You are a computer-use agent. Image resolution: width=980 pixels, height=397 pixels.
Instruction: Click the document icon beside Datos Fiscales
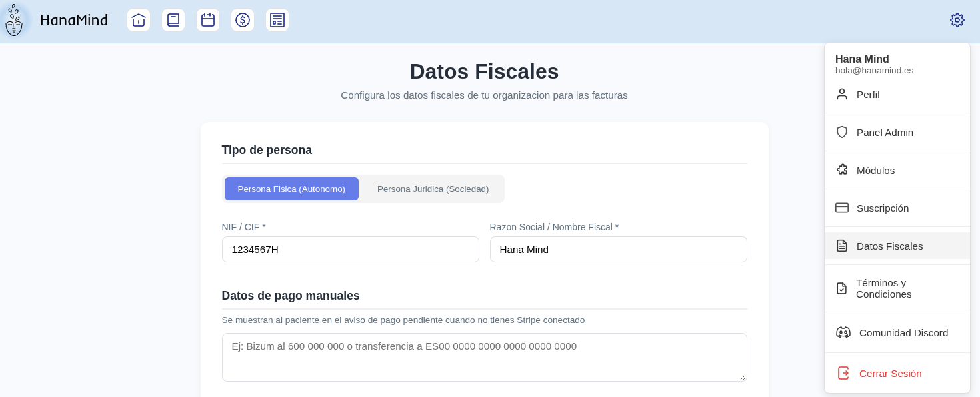point(842,246)
